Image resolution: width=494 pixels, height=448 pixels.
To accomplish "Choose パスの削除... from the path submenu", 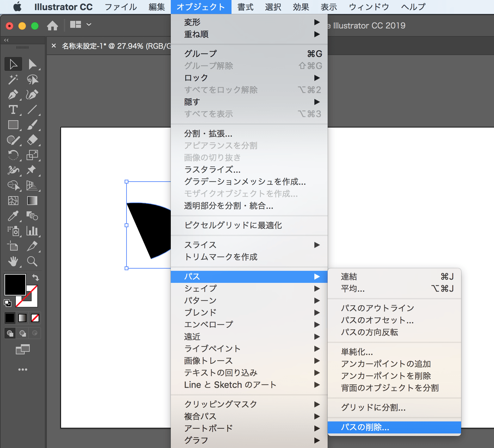I will click(x=365, y=427).
